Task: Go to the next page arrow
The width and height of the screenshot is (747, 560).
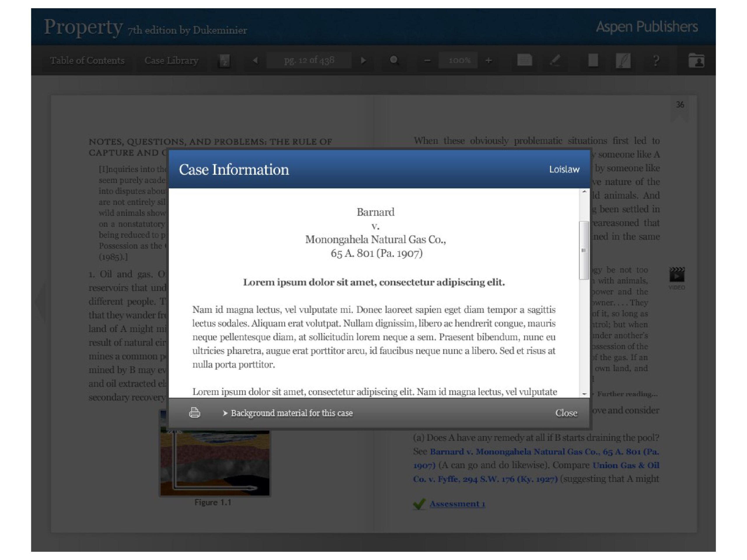Action: [363, 60]
